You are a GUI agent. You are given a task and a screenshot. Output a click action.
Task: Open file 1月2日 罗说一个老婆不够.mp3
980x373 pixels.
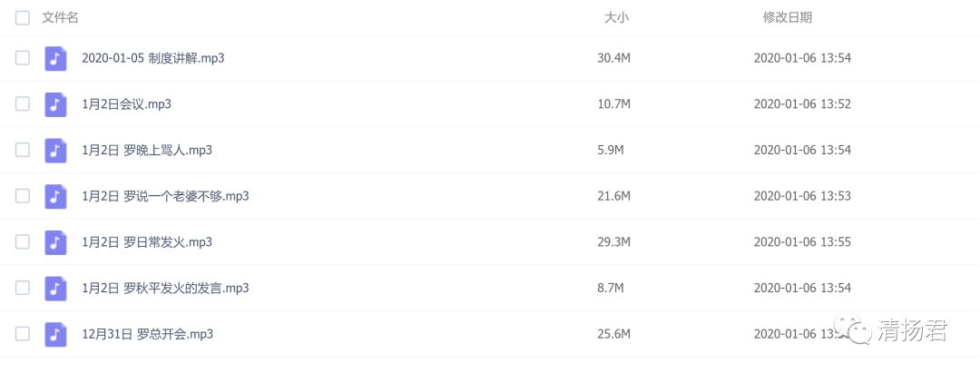(x=166, y=196)
